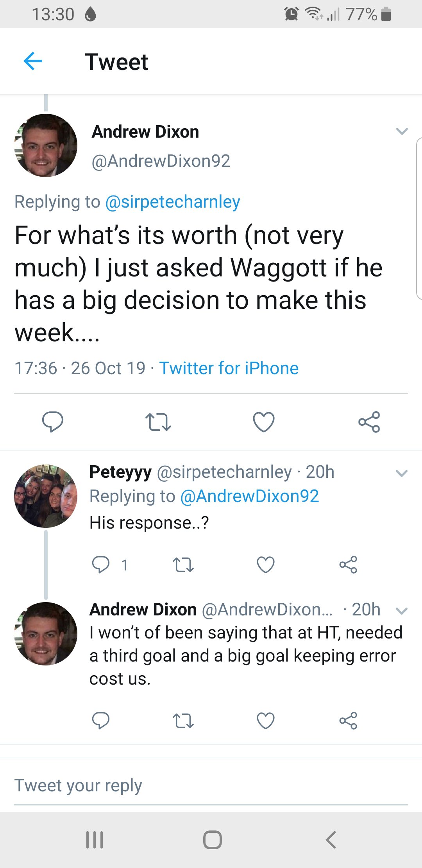
Task: Share Peteyyy's reply tweet
Action: [348, 565]
